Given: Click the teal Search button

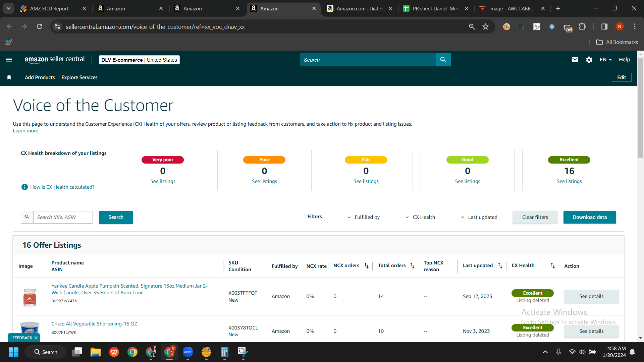Looking at the screenshot, I should (116, 217).
